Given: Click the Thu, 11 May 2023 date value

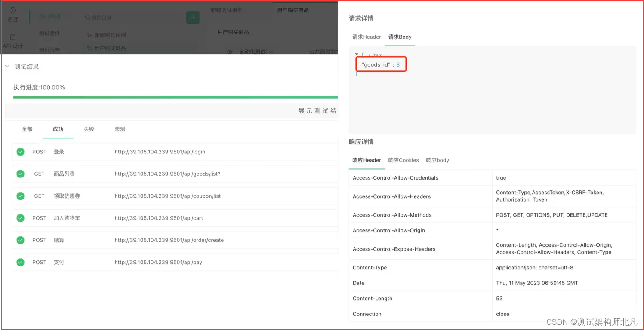Looking at the screenshot, I should coord(537,283).
